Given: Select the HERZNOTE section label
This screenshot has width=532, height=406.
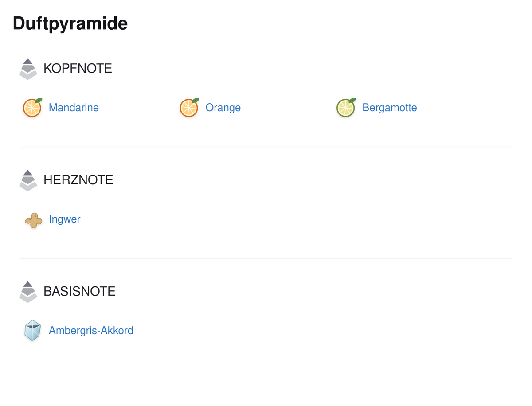Looking at the screenshot, I should tap(78, 180).
